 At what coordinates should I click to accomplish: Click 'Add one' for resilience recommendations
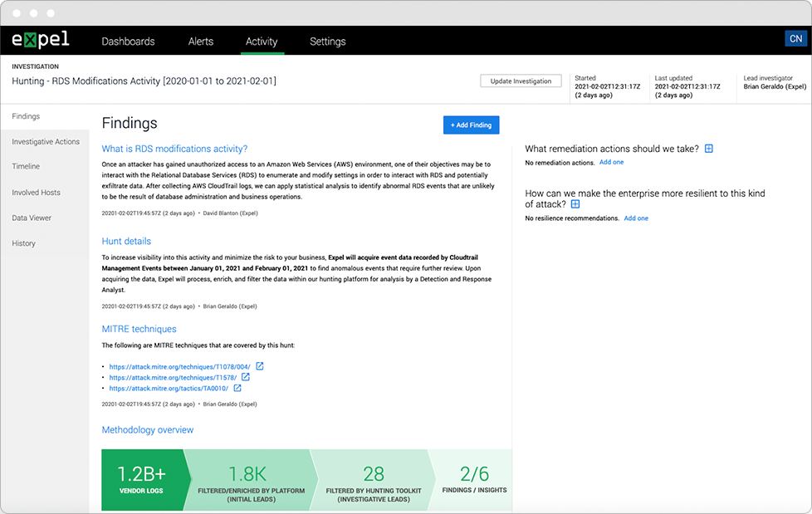(636, 218)
